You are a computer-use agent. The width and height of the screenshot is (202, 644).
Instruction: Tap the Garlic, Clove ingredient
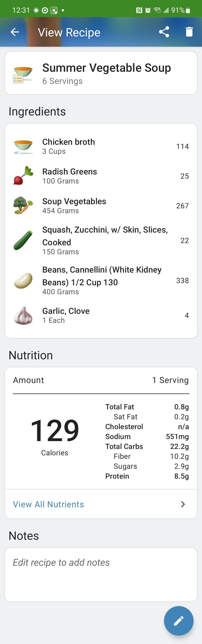101,316
